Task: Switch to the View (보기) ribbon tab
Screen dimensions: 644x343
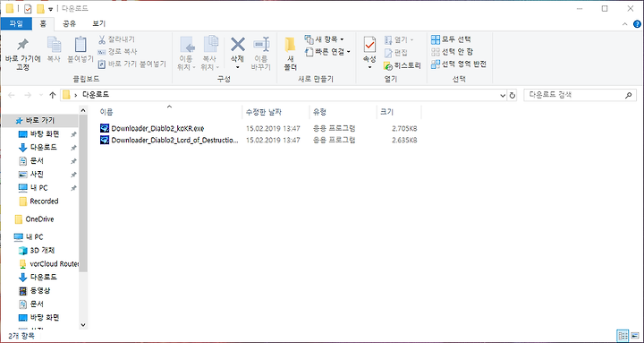Action: 99,24
